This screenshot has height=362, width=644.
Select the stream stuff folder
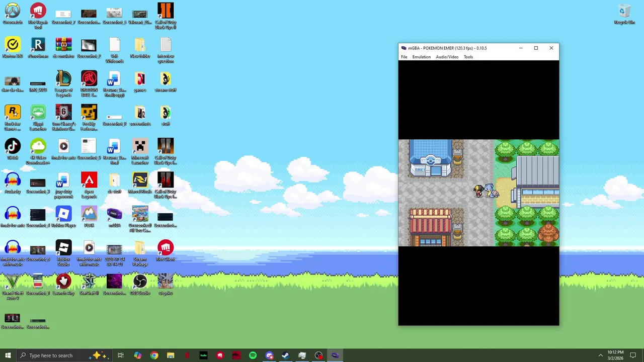click(166, 82)
